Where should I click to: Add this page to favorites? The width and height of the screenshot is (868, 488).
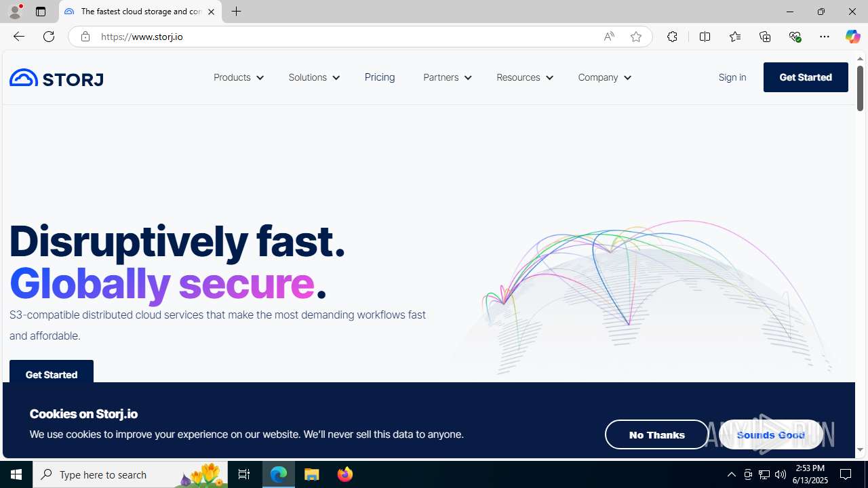pos(636,37)
